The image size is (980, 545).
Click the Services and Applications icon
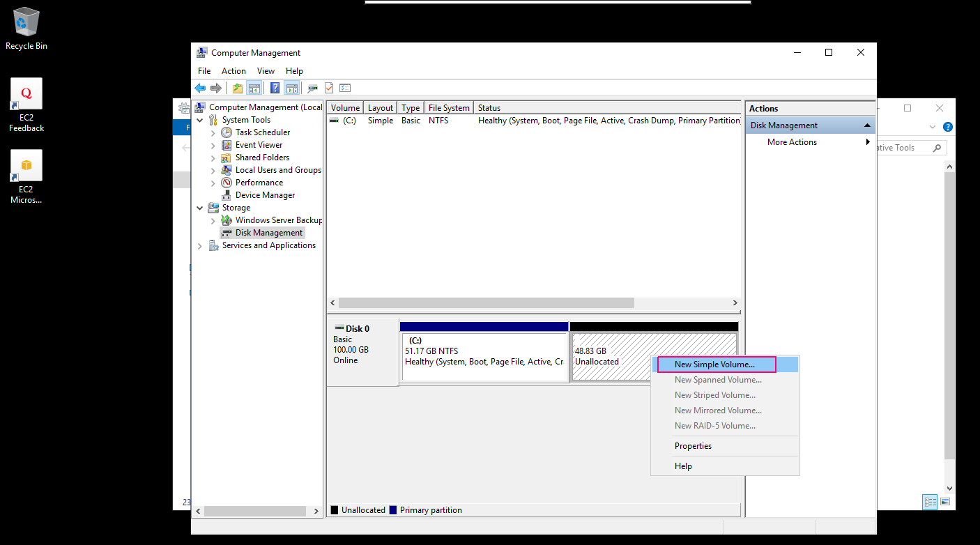click(x=213, y=245)
